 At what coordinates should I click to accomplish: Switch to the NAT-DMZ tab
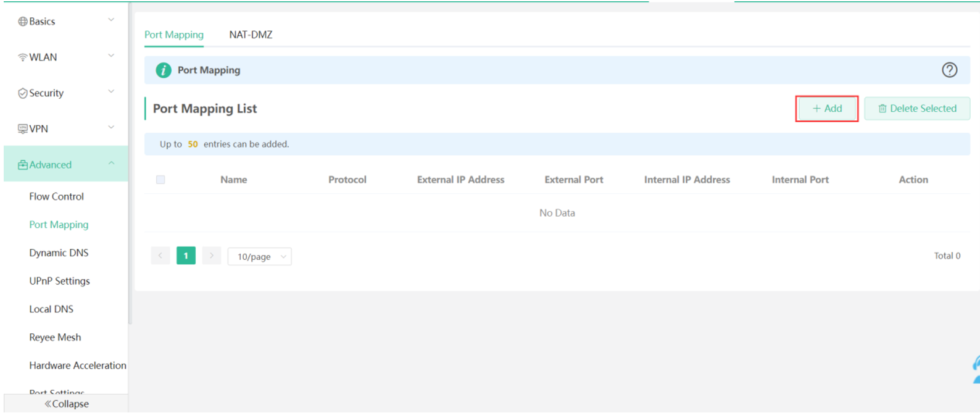[x=251, y=35]
